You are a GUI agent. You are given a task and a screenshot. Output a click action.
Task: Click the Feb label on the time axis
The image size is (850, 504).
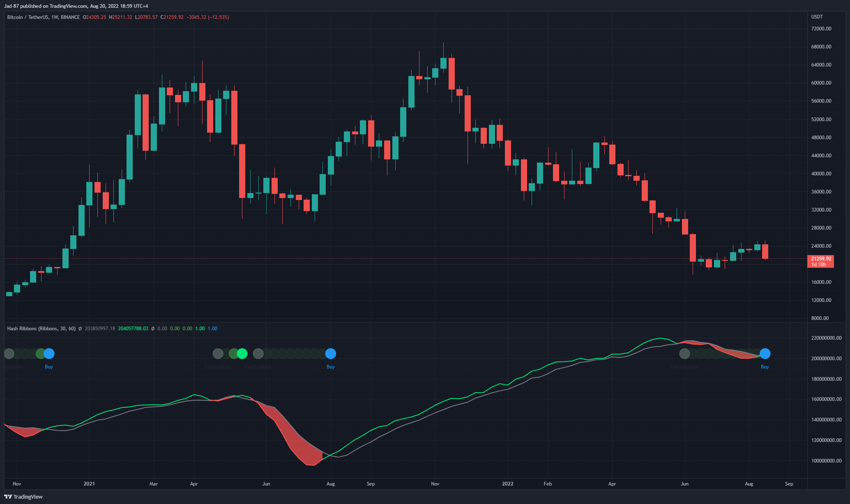[548, 484]
